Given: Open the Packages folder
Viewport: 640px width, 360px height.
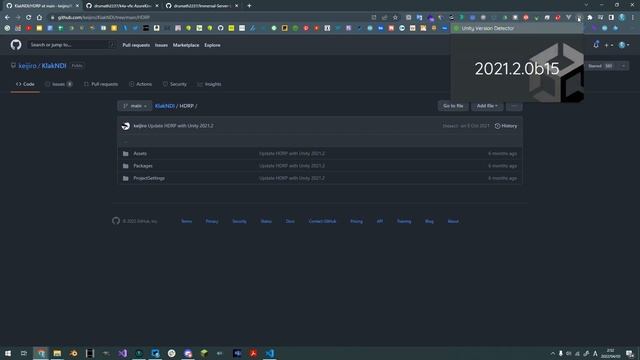Looking at the screenshot, I should [143, 166].
